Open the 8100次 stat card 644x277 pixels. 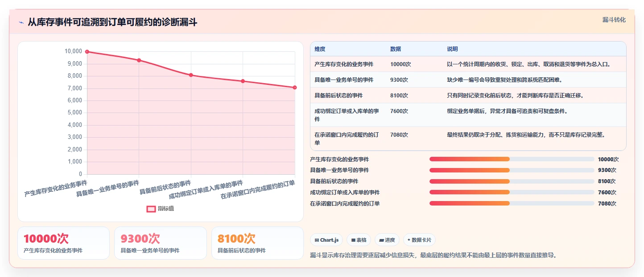[257, 243]
